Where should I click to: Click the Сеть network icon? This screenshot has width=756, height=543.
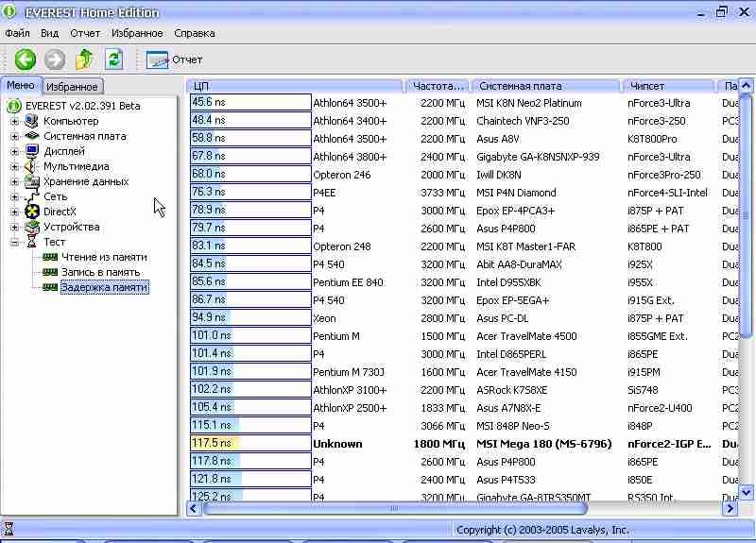tap(32, 196)
